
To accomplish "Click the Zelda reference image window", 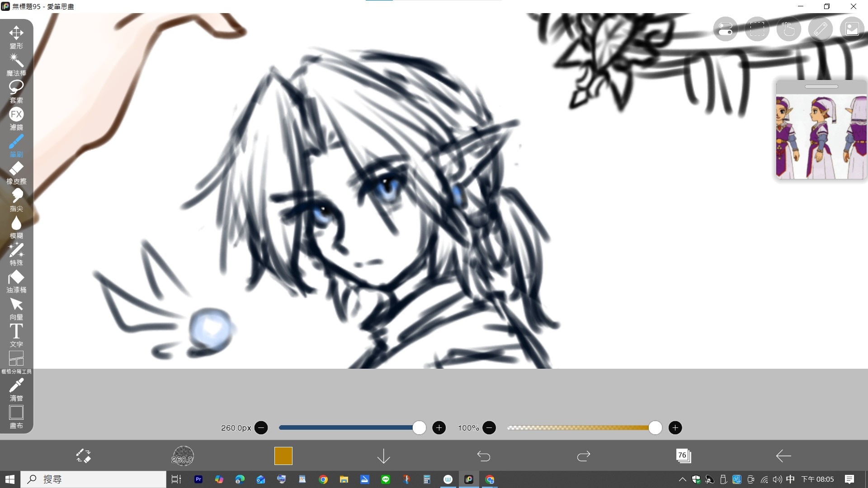I will click(821, 136).
